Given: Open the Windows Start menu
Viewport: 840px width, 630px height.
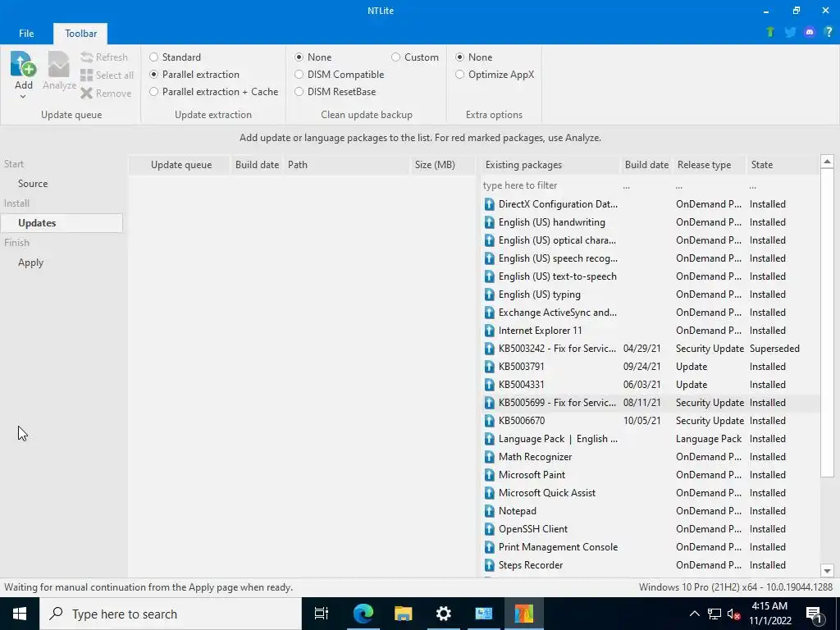Looking at the screenshot, I should pos(20,614).
